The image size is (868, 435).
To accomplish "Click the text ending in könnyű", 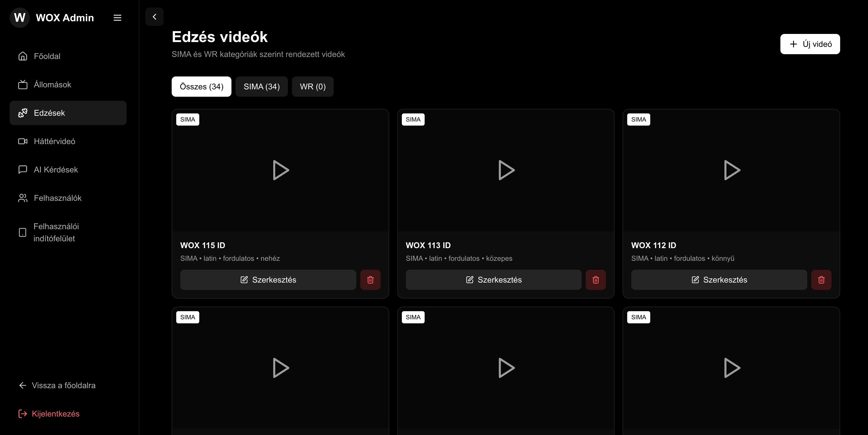I will pyautogui.click(x=683, y=259).
